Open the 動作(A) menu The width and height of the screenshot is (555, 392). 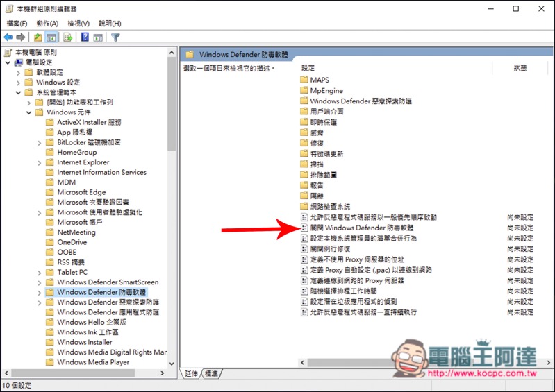pos(47,24)
